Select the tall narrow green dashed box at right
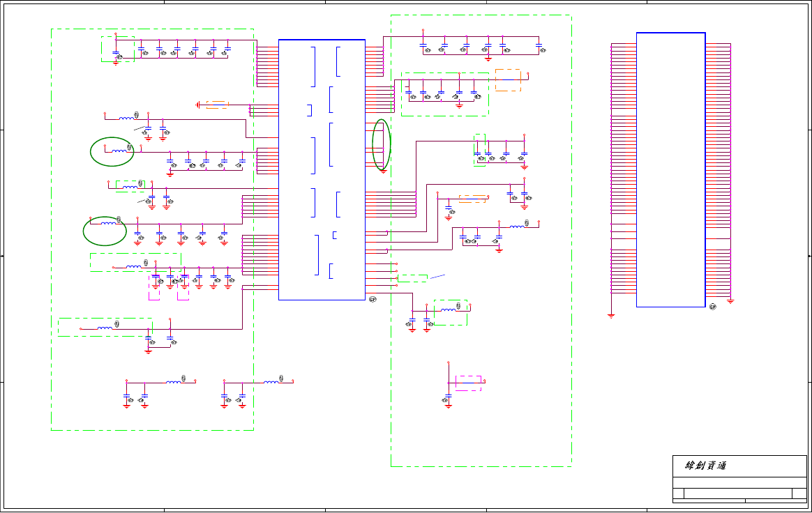This screenshot has width=812, height=513. 479,150
